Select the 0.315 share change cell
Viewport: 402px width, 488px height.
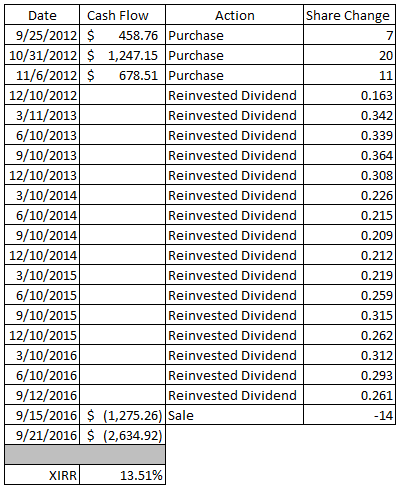pos(349,315)
